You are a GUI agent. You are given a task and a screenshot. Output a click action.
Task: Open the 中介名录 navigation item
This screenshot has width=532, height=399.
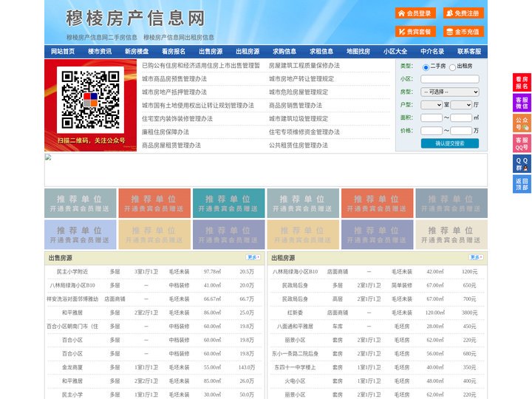pos(432,52)
